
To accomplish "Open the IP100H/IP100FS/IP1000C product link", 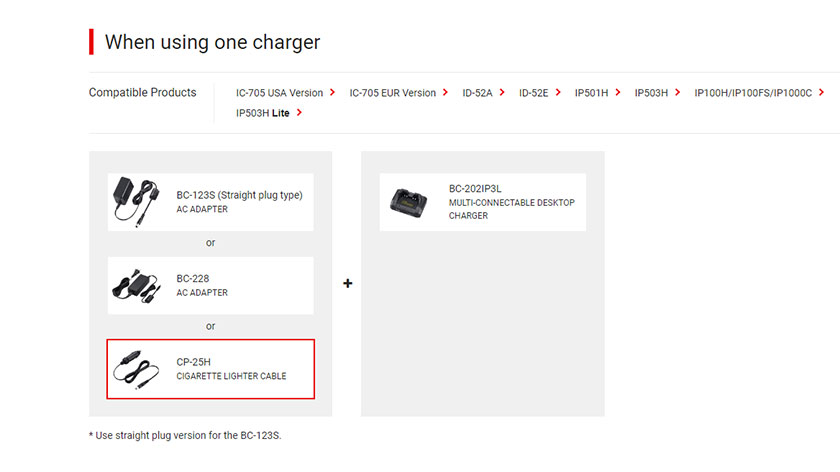I will point(753,93).
